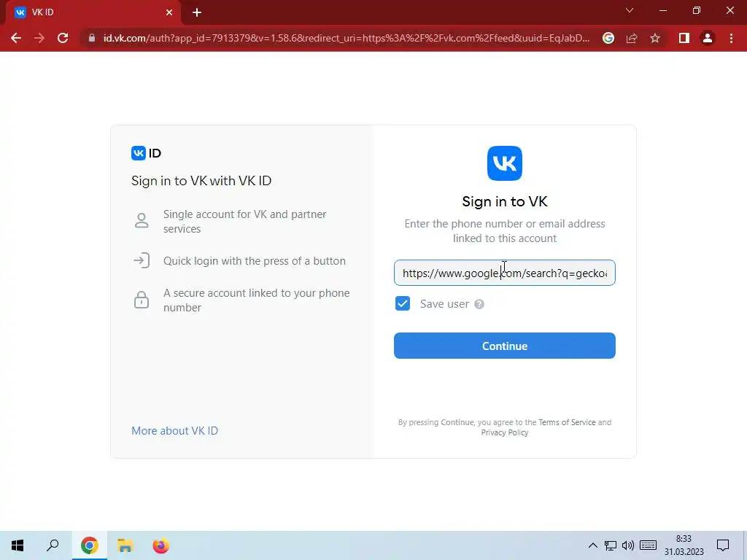Image resolution: width=747 pixels, height=560 pixels.
Task: Open the clock showing 8:33
Action: [x=684, y=545]
